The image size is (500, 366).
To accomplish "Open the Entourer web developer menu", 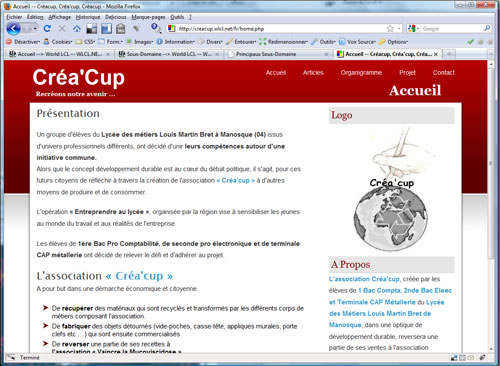I will [241, 42].
